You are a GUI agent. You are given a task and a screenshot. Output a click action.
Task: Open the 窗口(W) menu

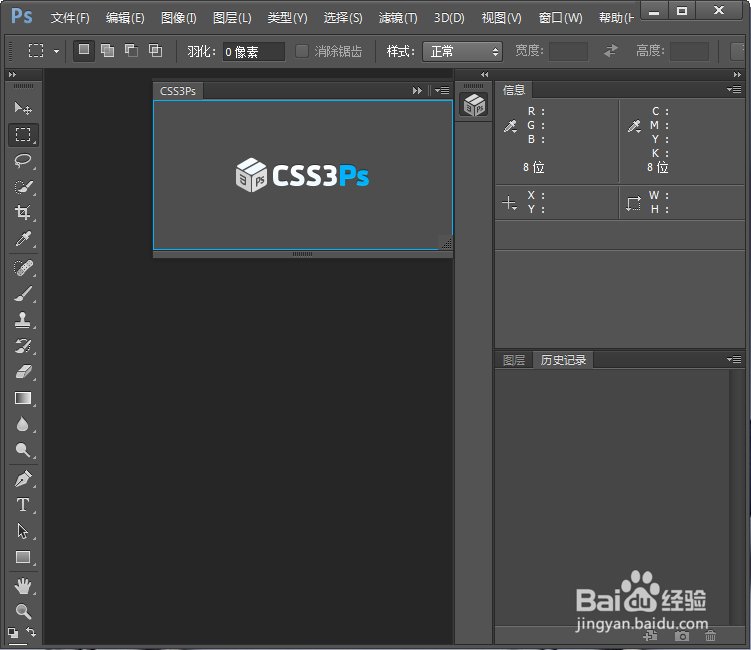(560, 18)
